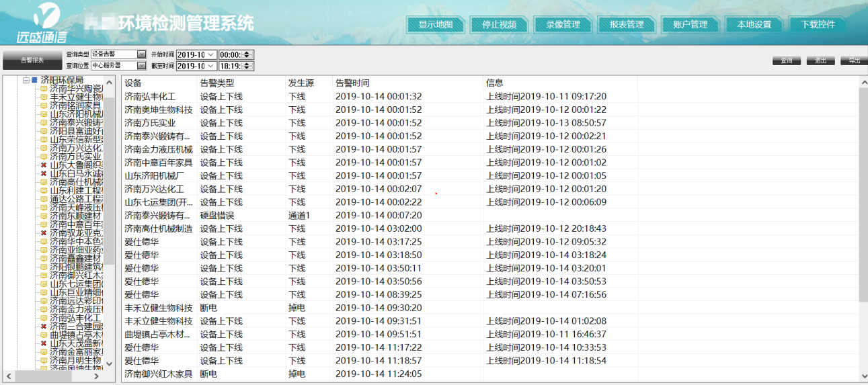Image resolution: width=868 pixels, height=385 pixels.
Task: Click the 告警类型 column header
Action: 241,83
